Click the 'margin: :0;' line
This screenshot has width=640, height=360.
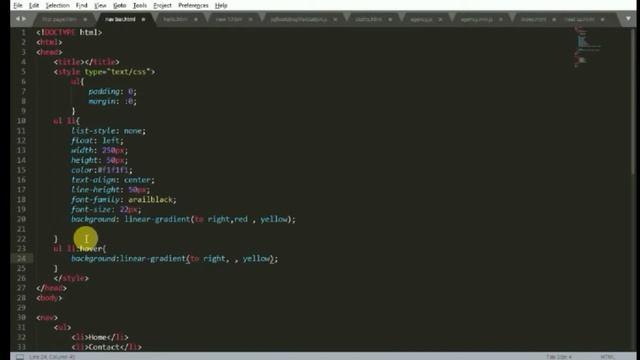coord(112,101)
